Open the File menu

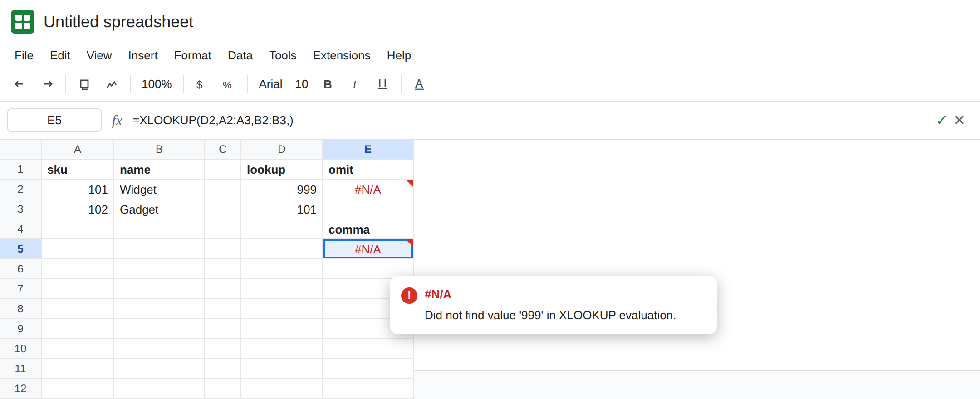tap(24, 55)
